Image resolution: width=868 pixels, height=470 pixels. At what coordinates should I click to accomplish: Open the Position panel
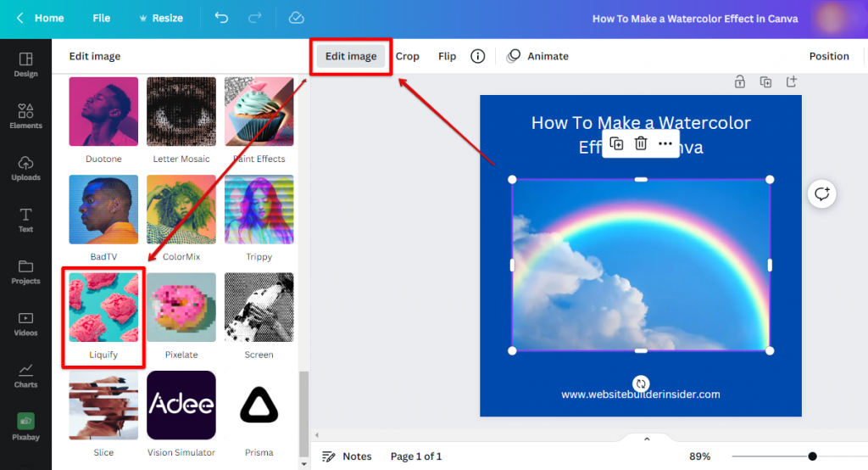click(x=829, y=56)
